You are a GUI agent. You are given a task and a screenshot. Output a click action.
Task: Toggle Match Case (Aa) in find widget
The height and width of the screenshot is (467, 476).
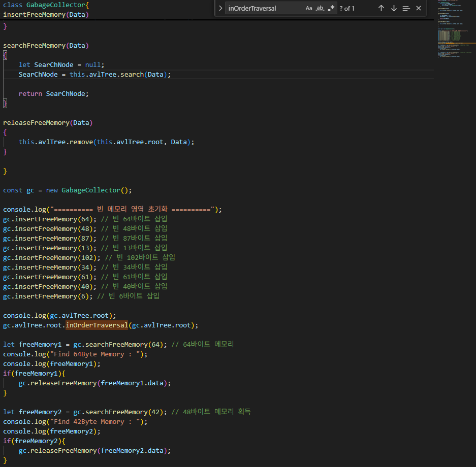coord(309,9)
